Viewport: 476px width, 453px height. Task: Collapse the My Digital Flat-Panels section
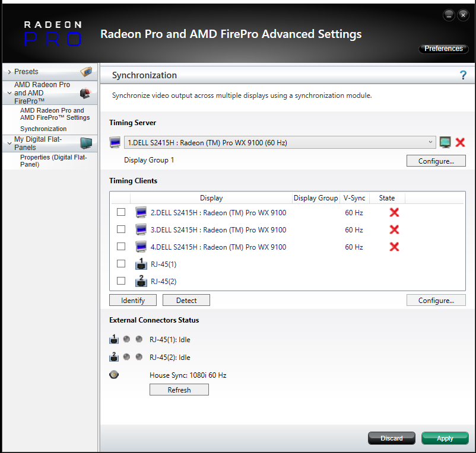[9, 143]
